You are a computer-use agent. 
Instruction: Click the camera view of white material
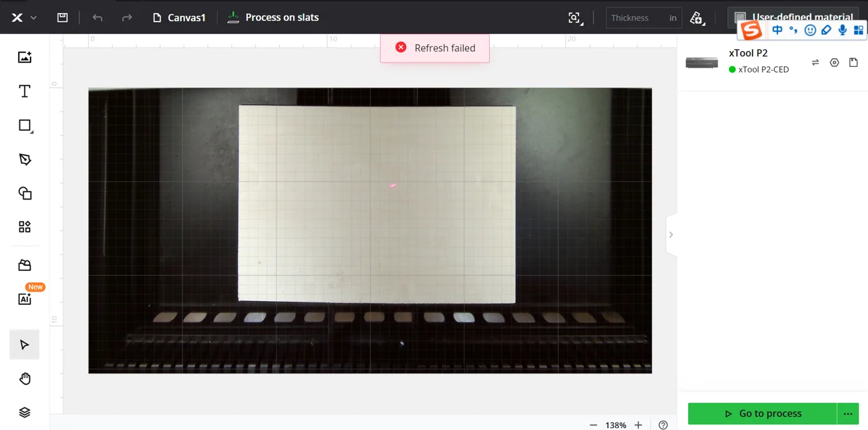point(377,204)
